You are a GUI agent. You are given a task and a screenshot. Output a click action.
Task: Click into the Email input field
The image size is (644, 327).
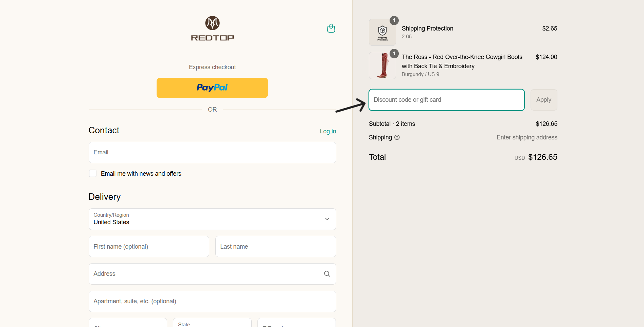[212, 152]
